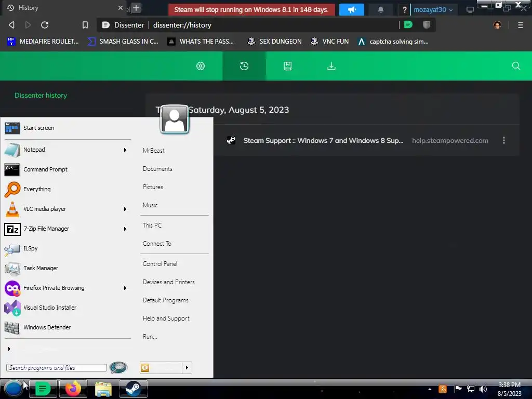Click the green Dissenter comments icon

[408, 25]
